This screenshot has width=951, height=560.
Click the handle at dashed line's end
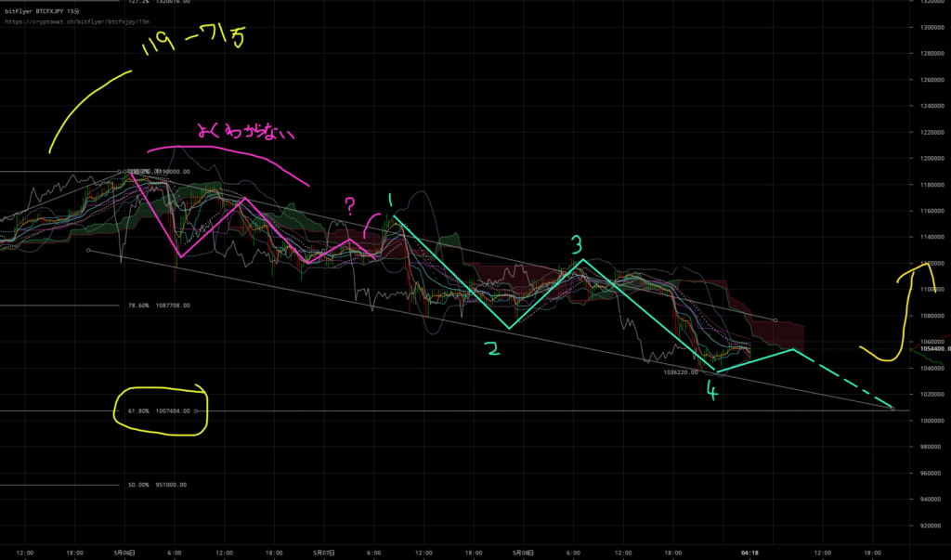(892, 408)
